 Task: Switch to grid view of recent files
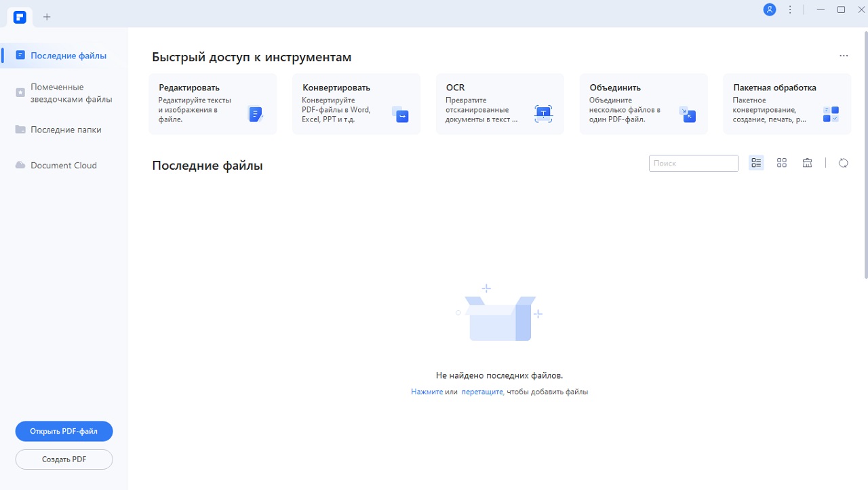pyautogui.click(x=782, y=162)
